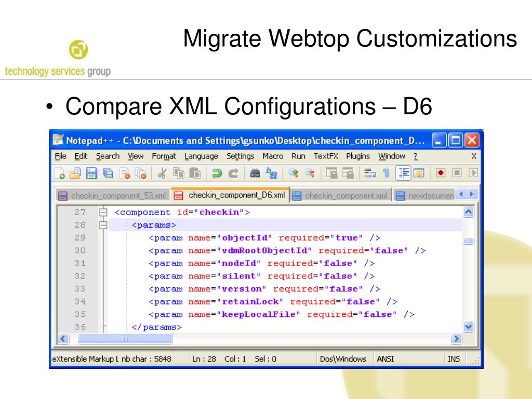Toggle the Word Wrap toolbar icon
Screen dimensions: 532x399
[369, 174]
